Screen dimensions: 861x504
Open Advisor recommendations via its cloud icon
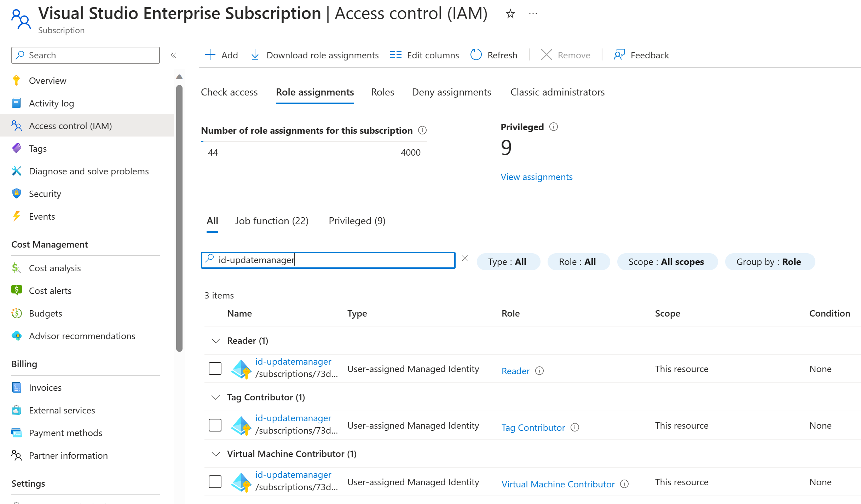(16, 336)
